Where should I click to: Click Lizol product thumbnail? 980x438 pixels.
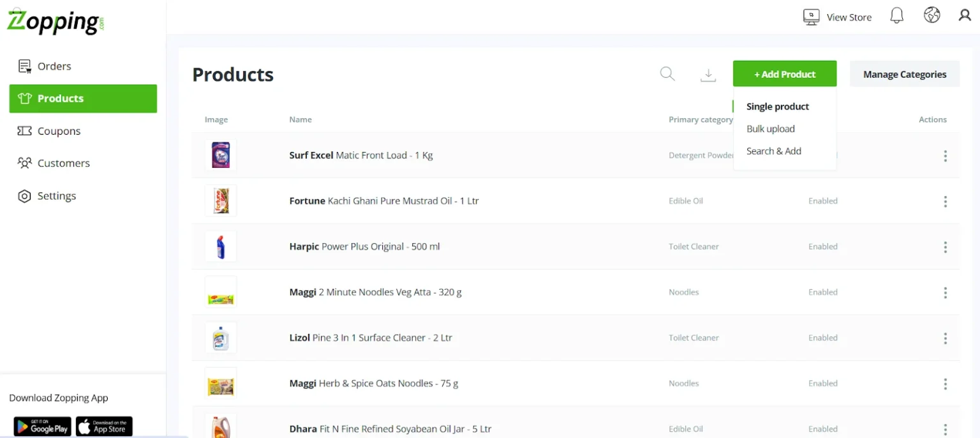point(221,338)
